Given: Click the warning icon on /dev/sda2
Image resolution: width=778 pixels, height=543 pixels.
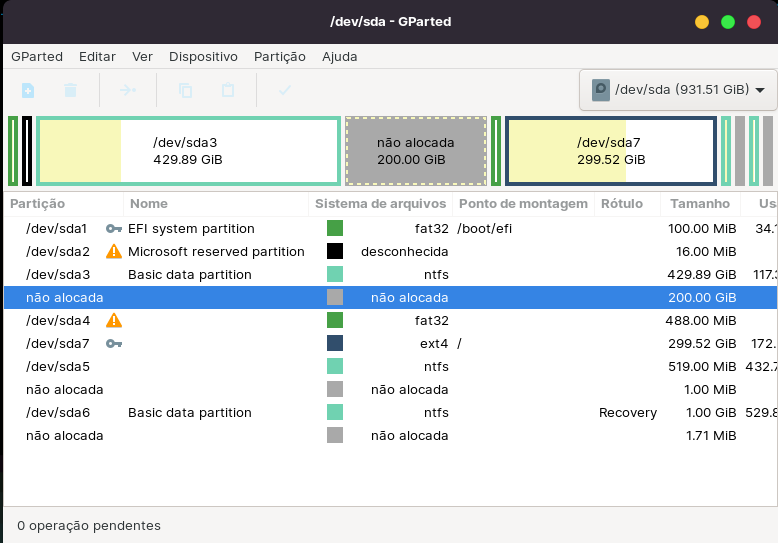Looking at the screenshot, I should click(114, 252).
